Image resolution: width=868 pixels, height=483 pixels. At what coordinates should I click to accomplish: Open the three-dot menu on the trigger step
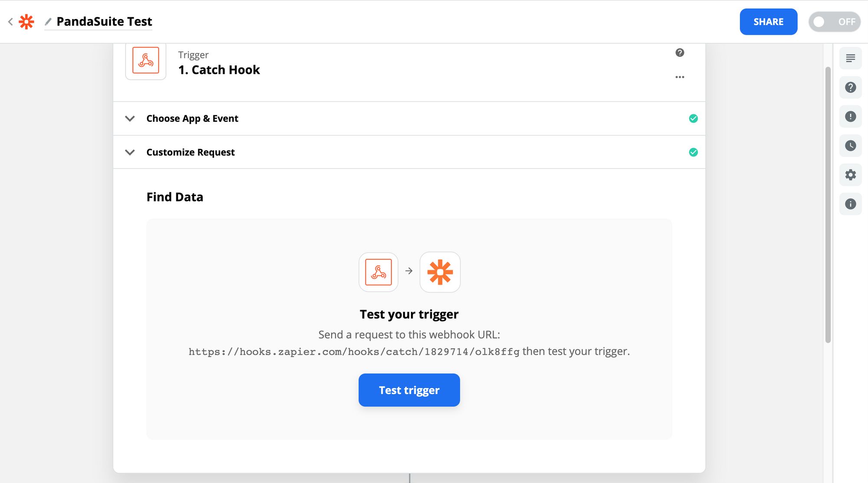[x=680, y=77]
